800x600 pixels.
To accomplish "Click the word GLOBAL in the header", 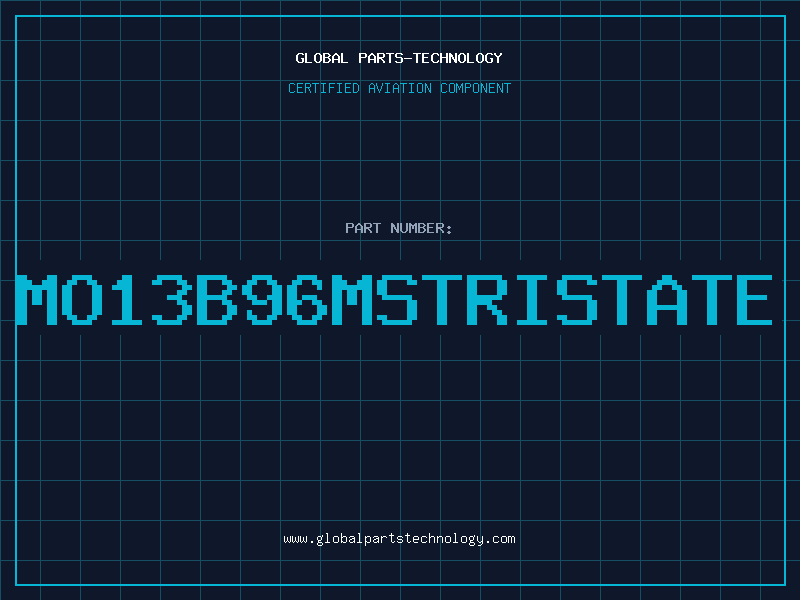I will (x=321, y=58).
